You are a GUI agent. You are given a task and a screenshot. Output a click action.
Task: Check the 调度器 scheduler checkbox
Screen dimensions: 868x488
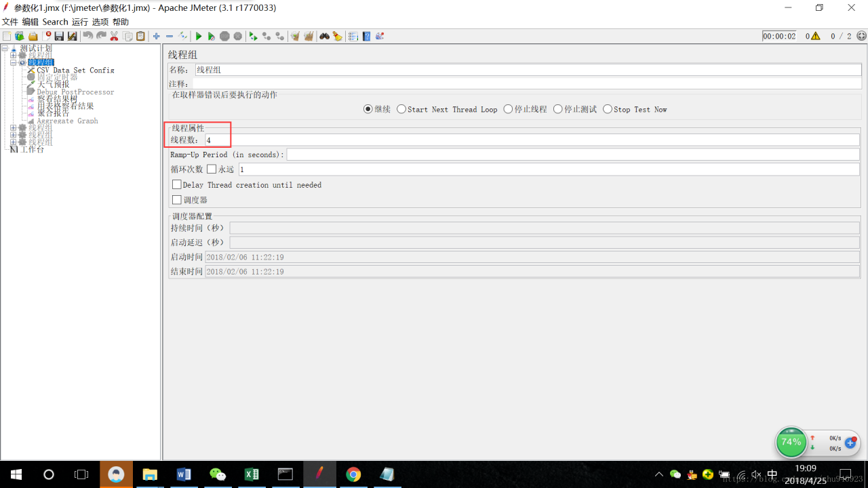pos(177,200)
